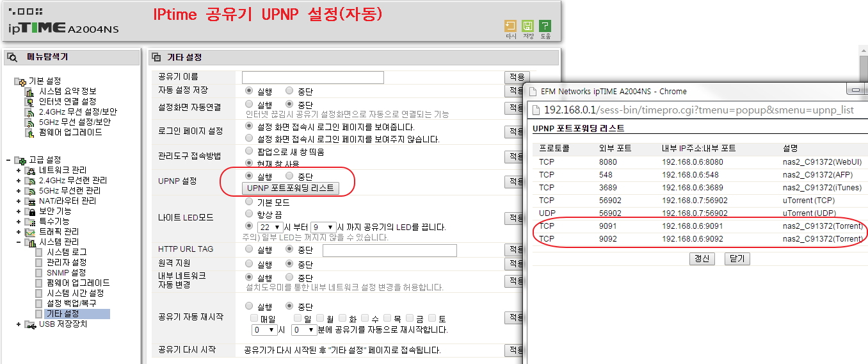Click the 2.4GHz 무선 설정/보안 wifi icon
Screen dimensions: 868x364
[x=29, y=112]
